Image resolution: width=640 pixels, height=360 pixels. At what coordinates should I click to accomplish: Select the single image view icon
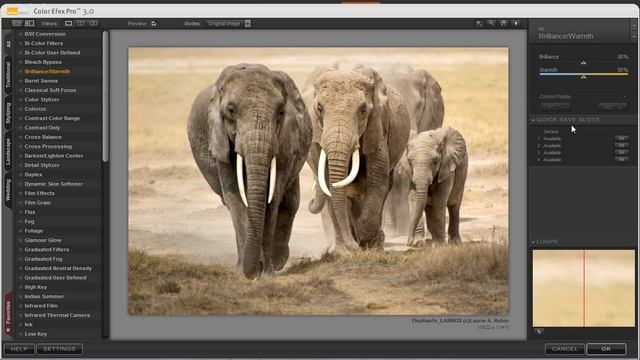(x=69, y=23)
